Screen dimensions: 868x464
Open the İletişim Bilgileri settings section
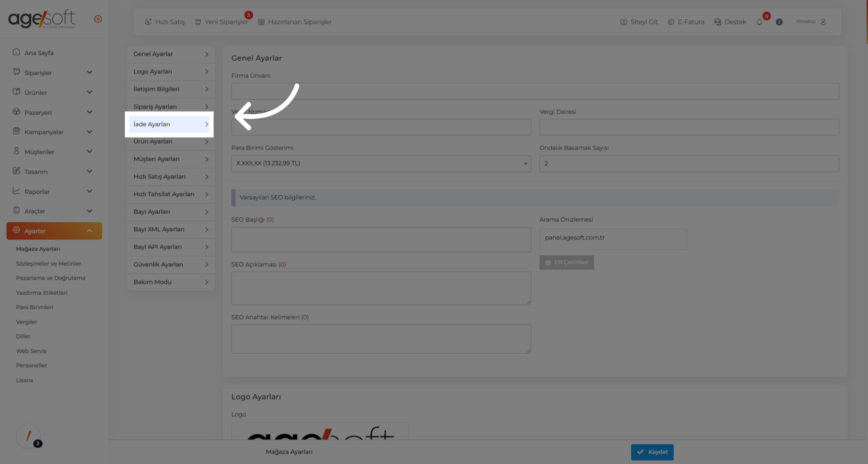[171, 89]
